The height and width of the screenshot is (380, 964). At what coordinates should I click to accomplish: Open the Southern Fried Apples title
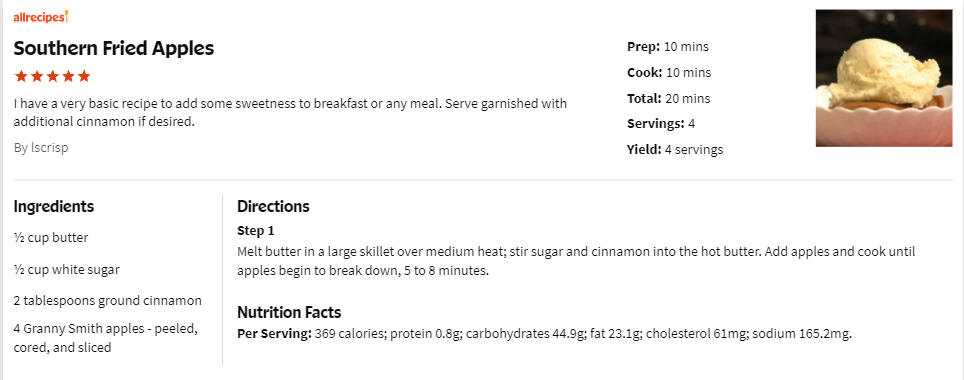(x=114, y=48)
